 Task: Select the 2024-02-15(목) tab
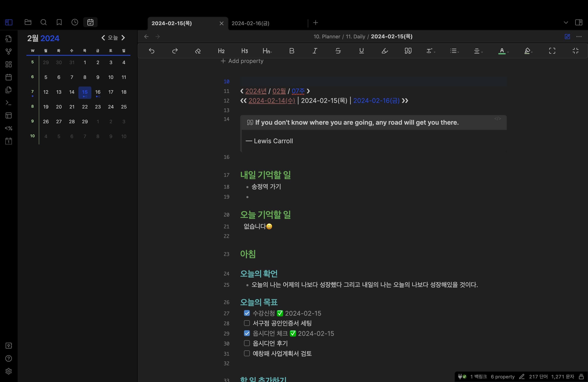171,23
